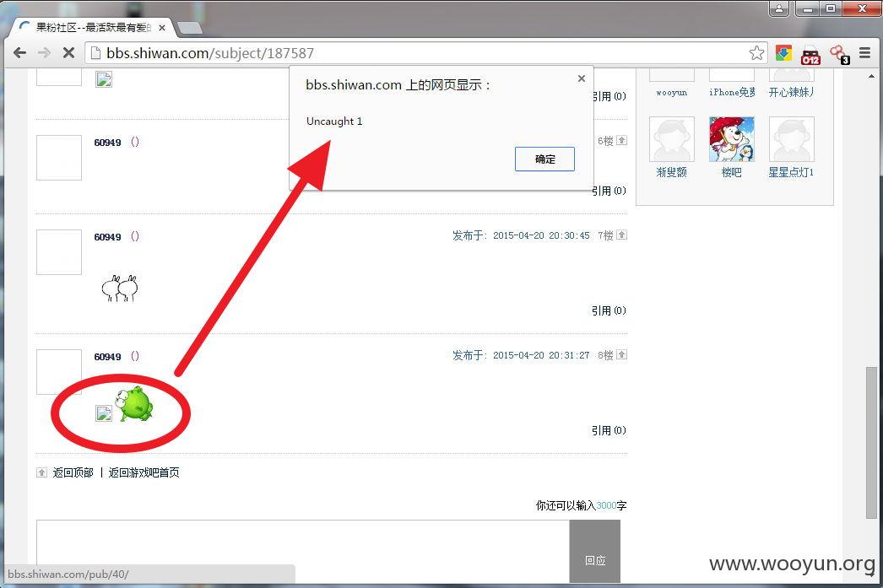Click the 返回游戏吧首页 link
Viewport: 883px width, 588px height.
click(144, 472)
